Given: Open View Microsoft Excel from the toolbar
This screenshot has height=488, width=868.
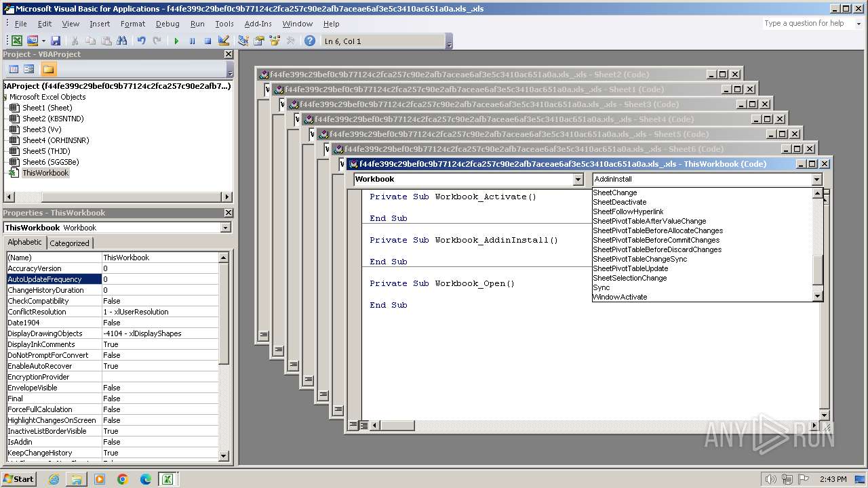Looking at the screenshot, I should click(16, 41).
